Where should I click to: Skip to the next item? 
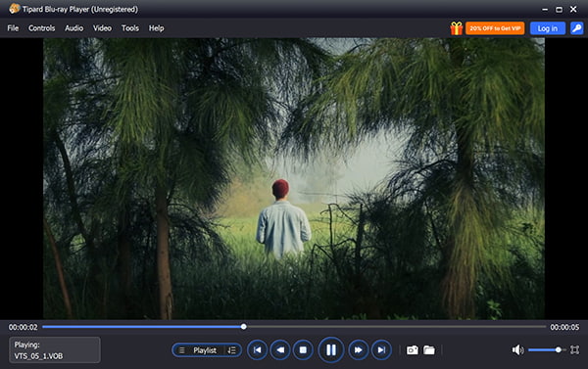pyautogui.click(x=381, y=349)
